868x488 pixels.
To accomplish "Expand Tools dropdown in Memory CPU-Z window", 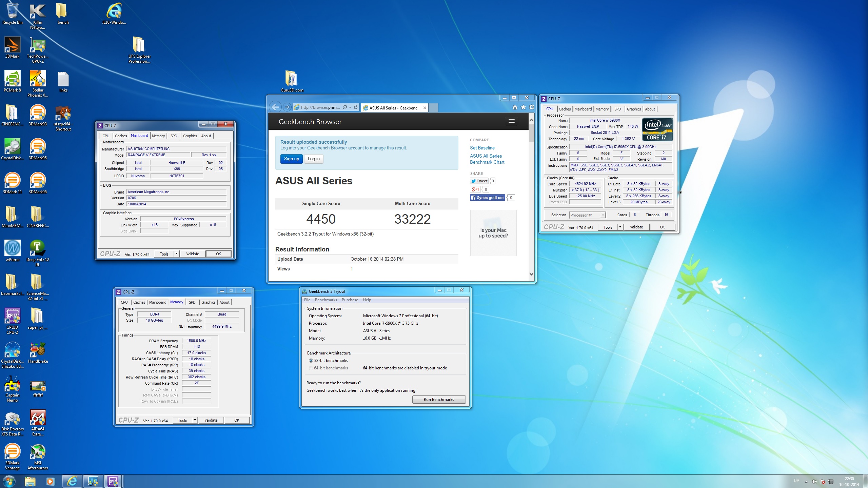I will pyautogui.click(x=195, y=420).
